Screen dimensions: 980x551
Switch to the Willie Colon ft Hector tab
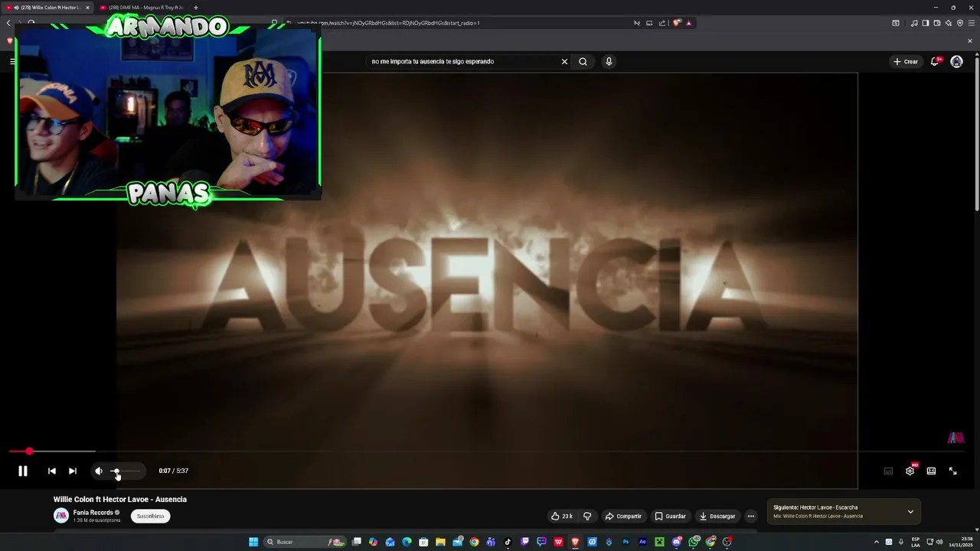click(x=46, y=8)
